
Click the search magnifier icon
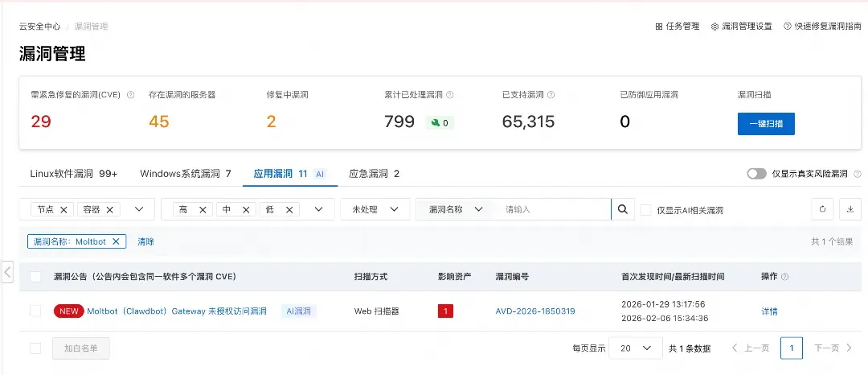pyautogui.click(x=623, y=209)
